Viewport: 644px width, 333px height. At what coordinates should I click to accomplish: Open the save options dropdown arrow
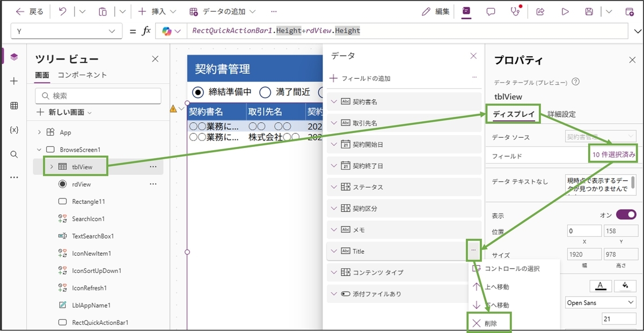click(608, 11)
